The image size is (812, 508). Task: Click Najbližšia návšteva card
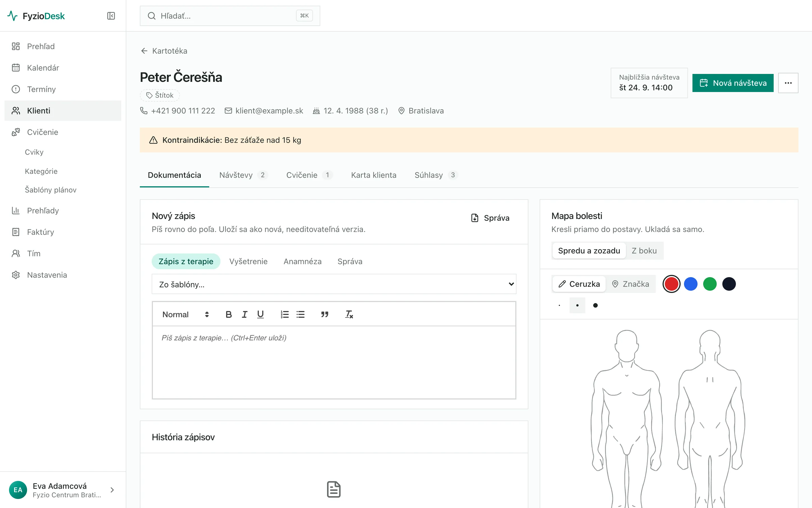pos(649,83)
